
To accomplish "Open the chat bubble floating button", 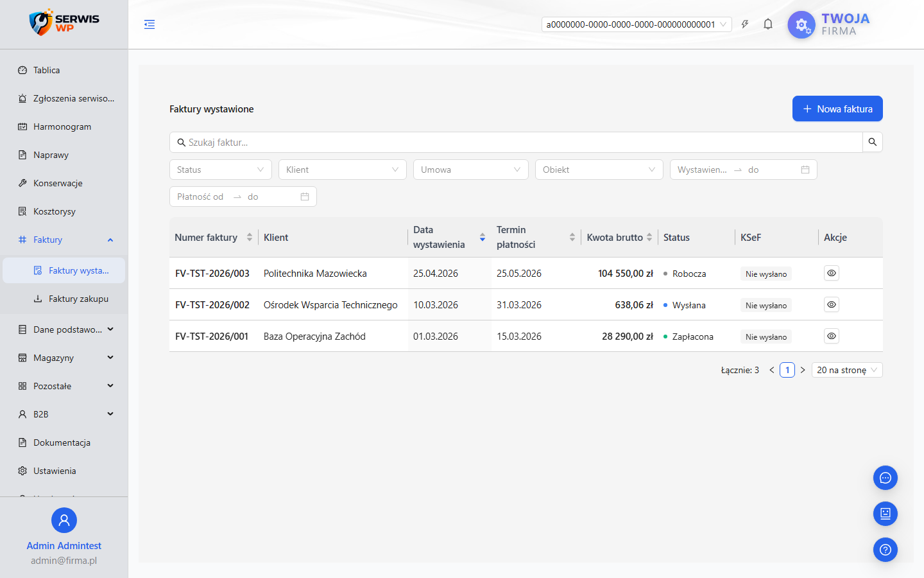I will pyautogui.click(x=886, y=478).
